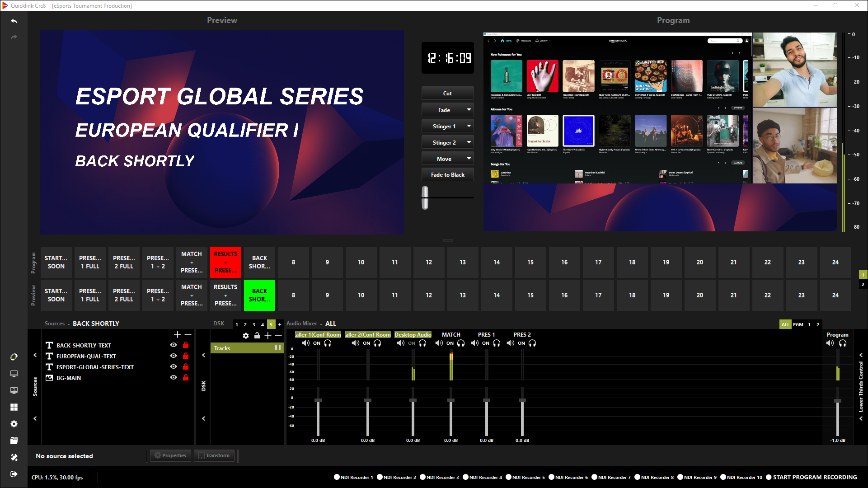Switch audio mixer to PGM tab

click(798, 324)
